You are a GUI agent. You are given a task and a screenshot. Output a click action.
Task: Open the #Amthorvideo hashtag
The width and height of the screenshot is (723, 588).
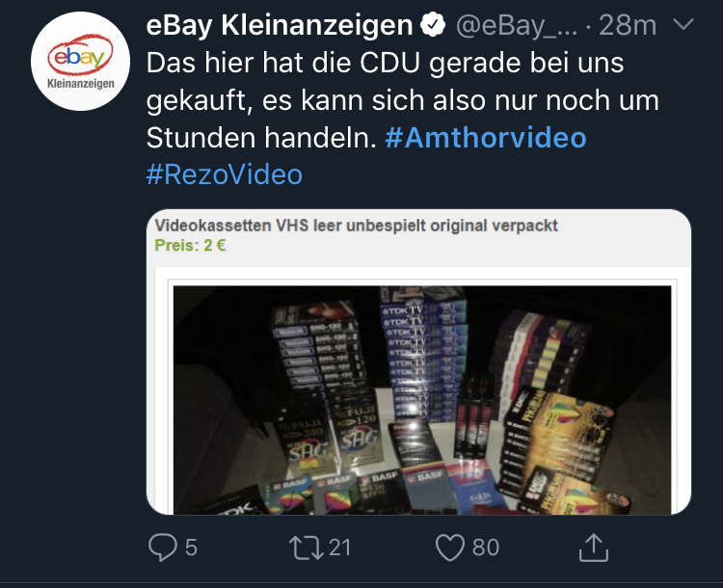486,138
